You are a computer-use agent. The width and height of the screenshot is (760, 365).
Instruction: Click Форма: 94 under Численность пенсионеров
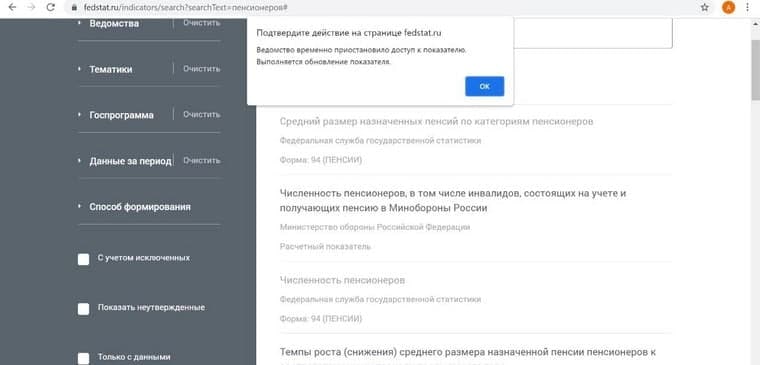pos(320,319)
